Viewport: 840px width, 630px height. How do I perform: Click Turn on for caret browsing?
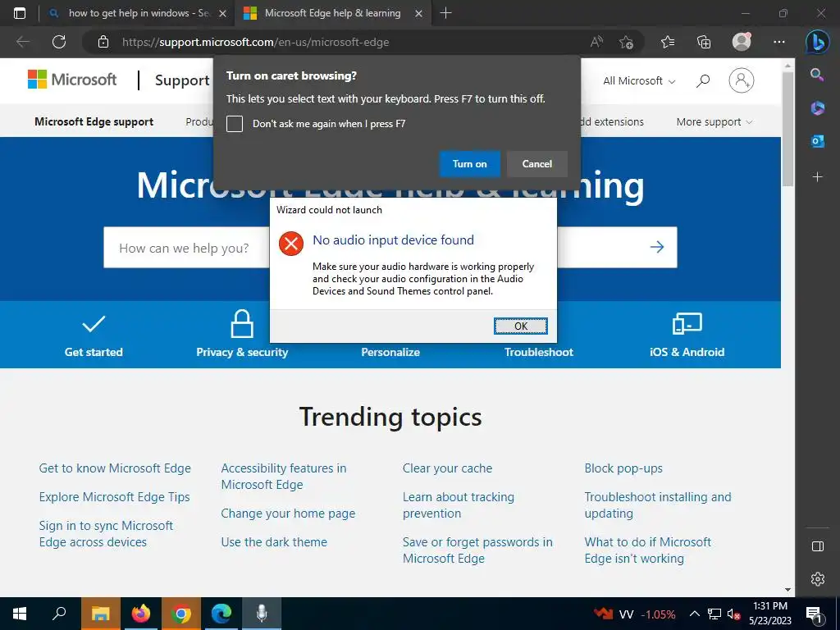click(x=470, y=164)
